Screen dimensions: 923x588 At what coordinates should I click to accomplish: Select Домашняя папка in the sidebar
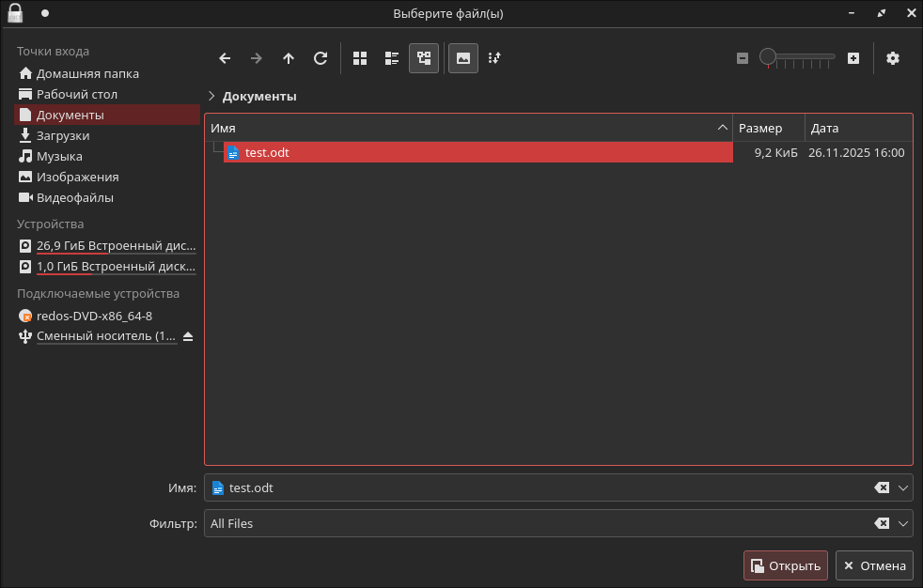pos(87,73)
